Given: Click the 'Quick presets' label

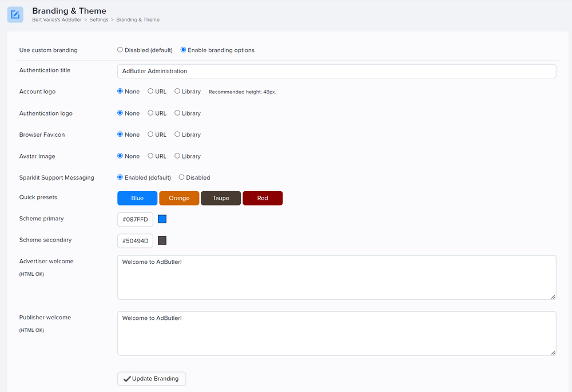Looking at the screenshot, I should [x=38, y=197].
